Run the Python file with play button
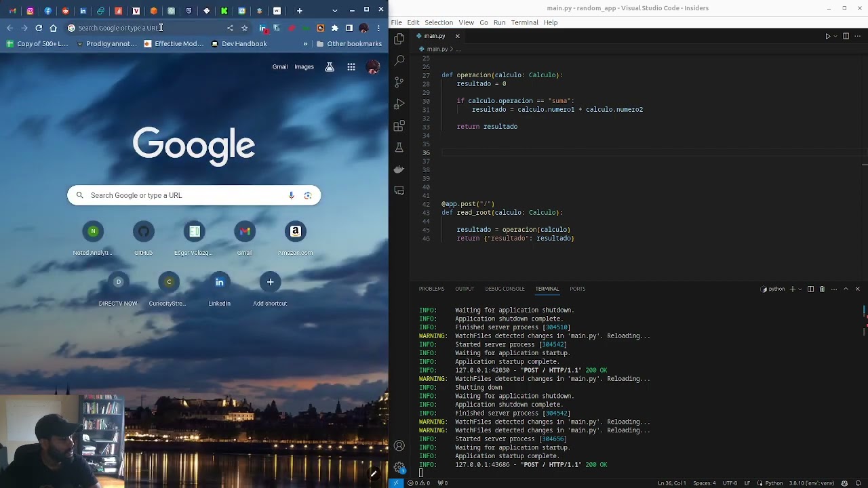The image size is (868, 488). click(x=827, y=36)
